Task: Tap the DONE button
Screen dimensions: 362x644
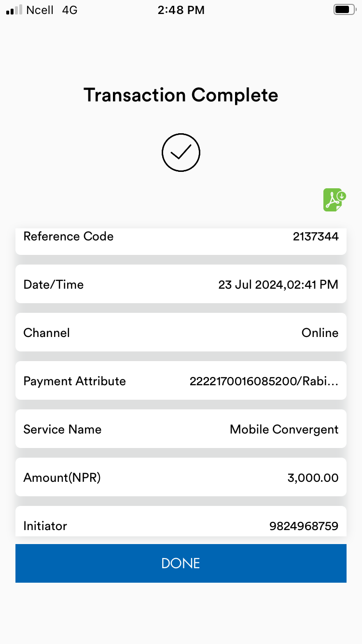Action: point(181,563)
